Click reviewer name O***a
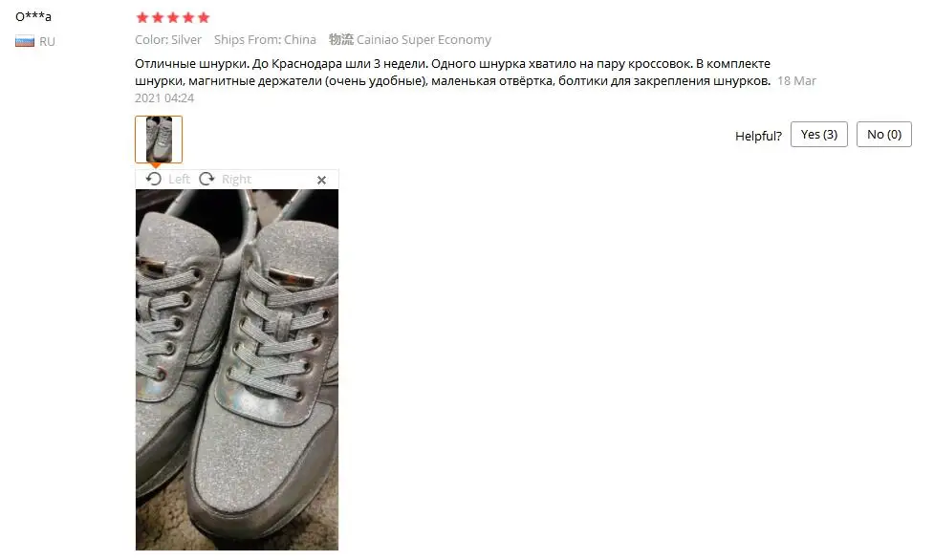This screenshot has height=560, width=934. 33,16
